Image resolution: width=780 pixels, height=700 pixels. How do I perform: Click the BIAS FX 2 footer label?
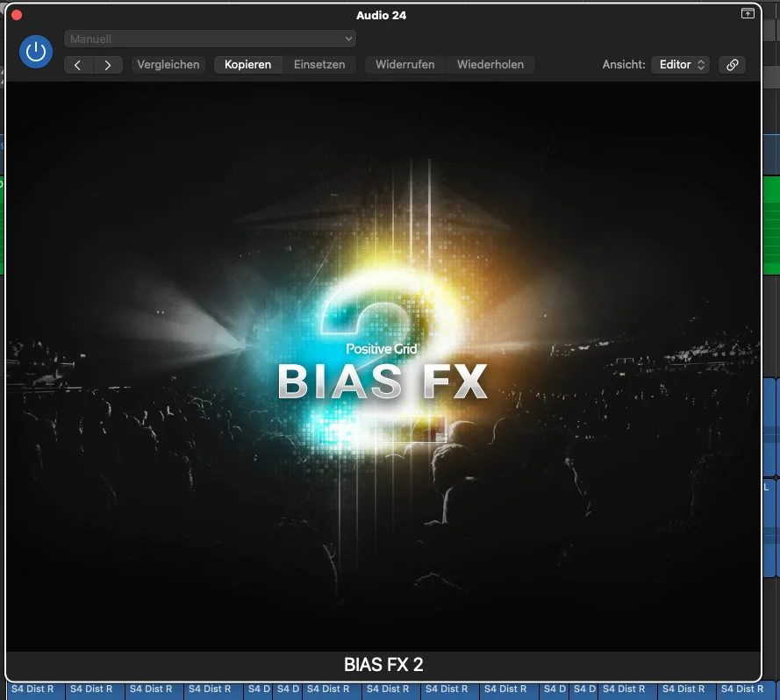(x=383, y=665)
